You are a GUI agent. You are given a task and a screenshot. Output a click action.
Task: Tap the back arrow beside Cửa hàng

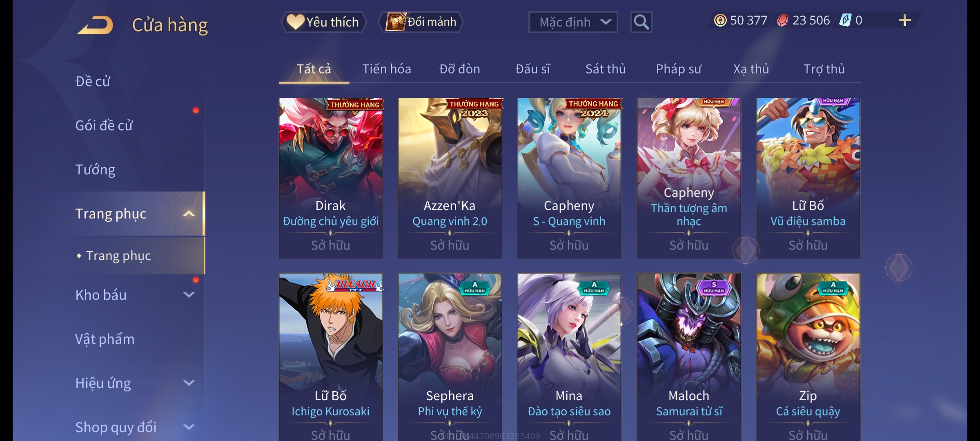point(95,25)
